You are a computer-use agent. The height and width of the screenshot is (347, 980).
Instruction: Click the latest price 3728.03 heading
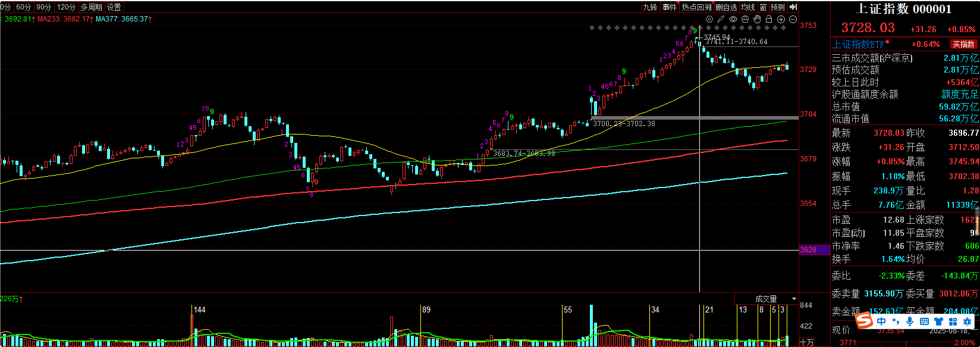tap(868, 28)
